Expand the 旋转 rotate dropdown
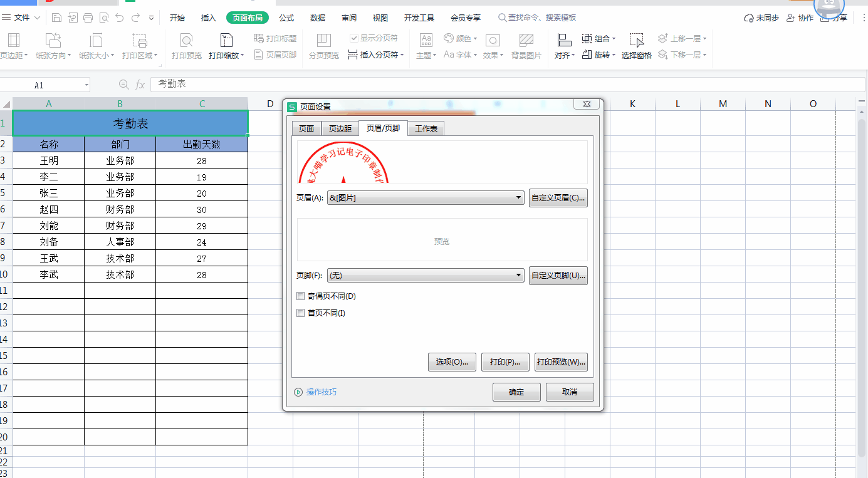This screenshot has height=478, width=868. coord(614,55)
